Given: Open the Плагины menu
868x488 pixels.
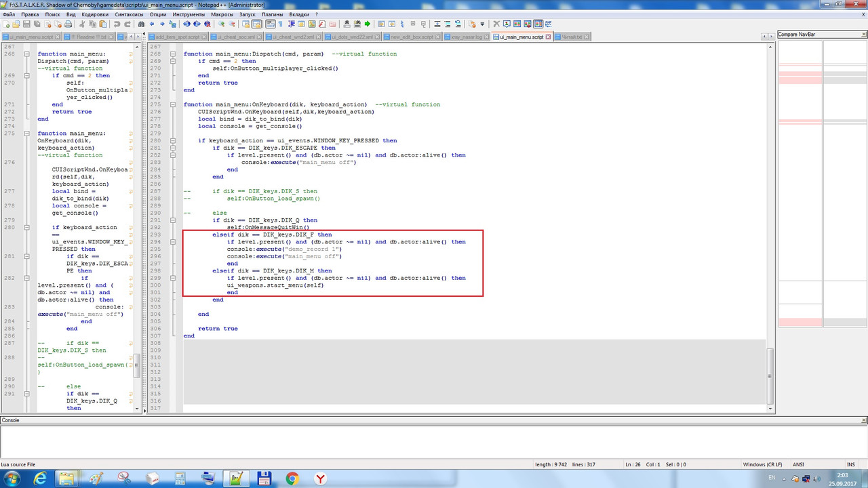Looking at the screenshot, I should pos(271,14).
